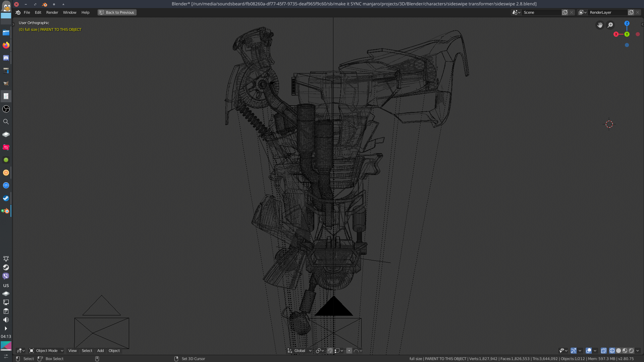Open Firefox from the dock
The image size is (644, 362).
pyautogui.click(x=6, y=45)
